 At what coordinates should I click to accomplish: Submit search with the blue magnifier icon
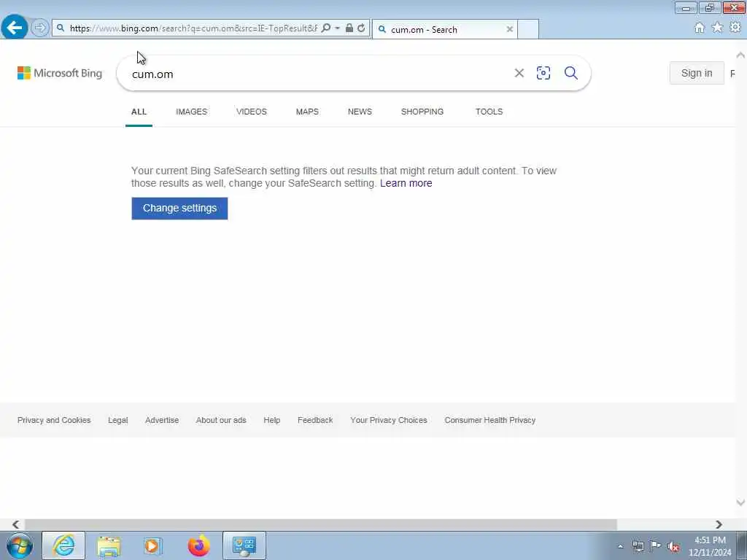(x=571, y=73)
